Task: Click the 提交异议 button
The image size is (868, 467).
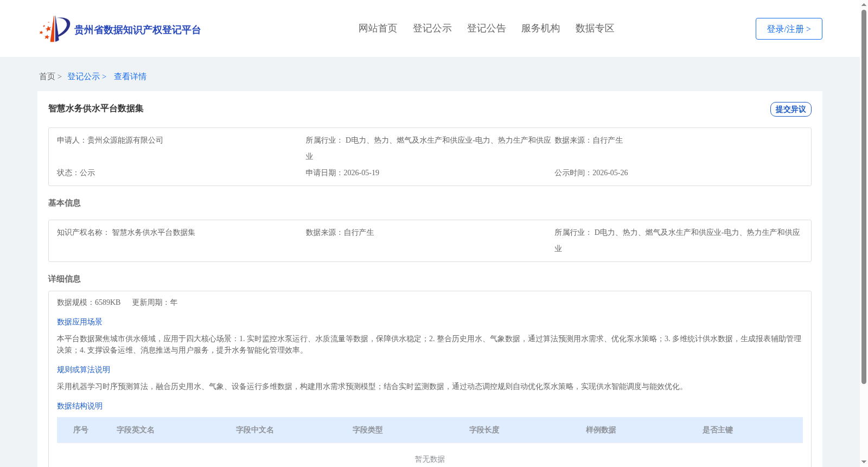Action: coord(790,109)
